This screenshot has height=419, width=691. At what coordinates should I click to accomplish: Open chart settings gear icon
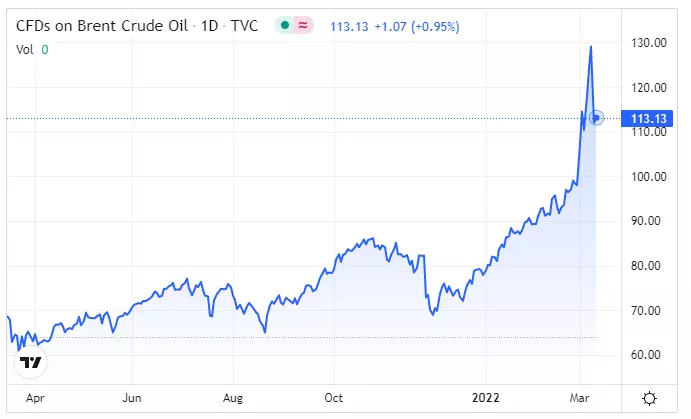[649, 398]
